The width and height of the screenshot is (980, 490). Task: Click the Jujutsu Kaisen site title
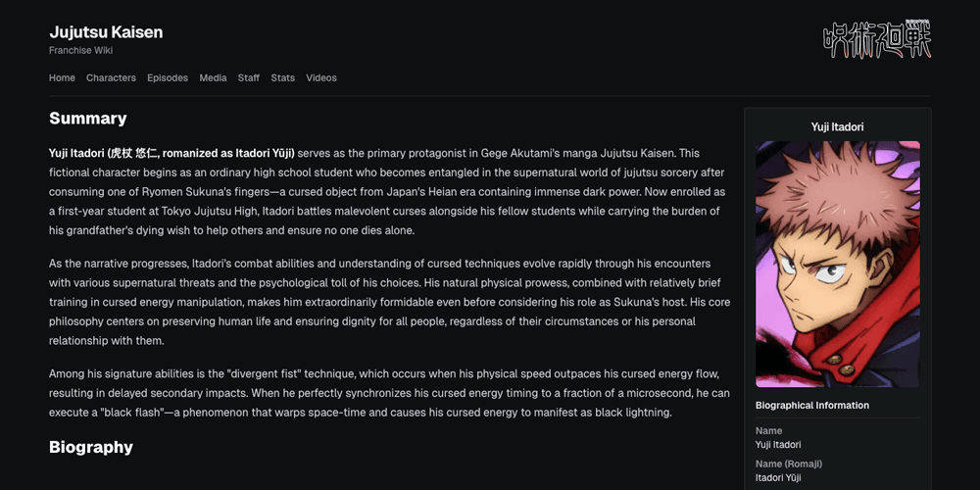click(x=106, y=32)
